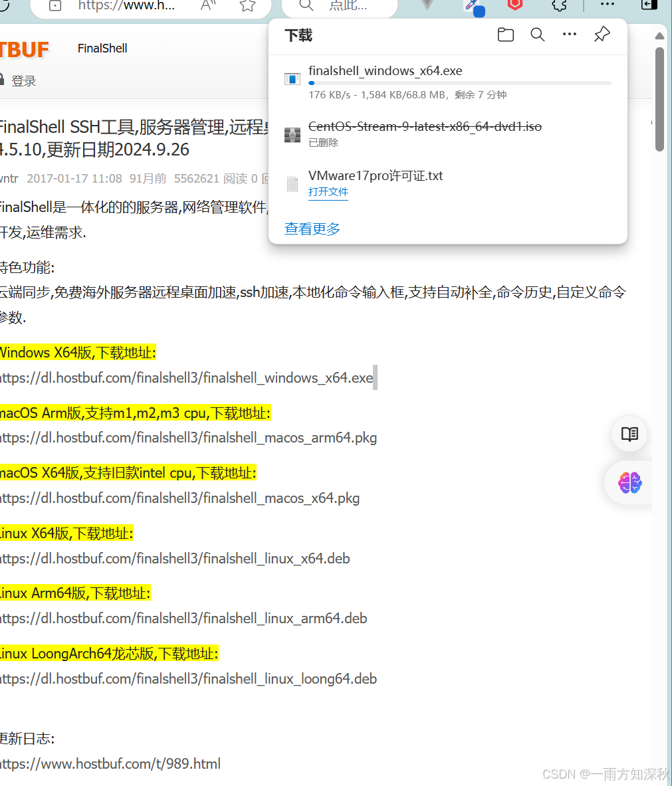Click the eyedropper extension icon
The image size is (672, 786).
(x=473, y=7)
